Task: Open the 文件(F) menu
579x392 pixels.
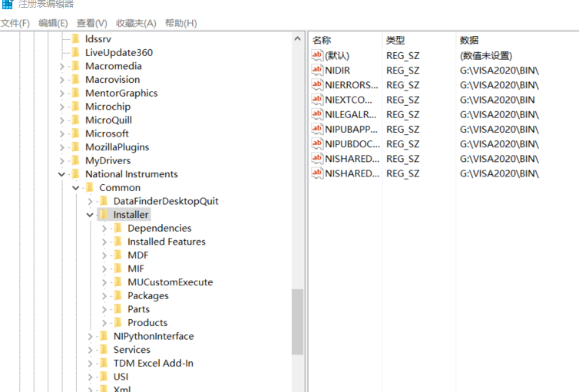Action: point(15,23)
